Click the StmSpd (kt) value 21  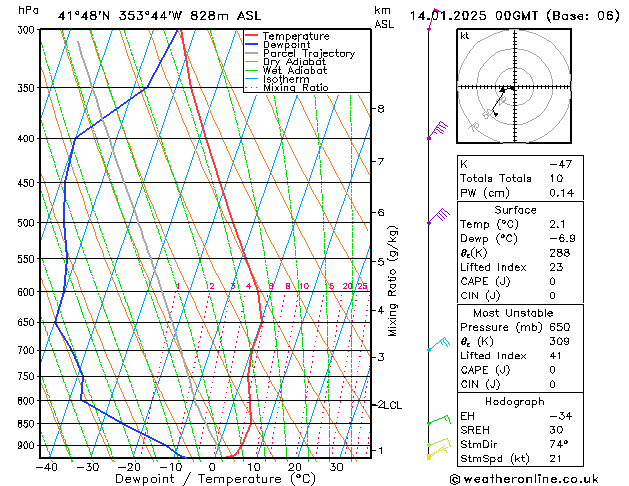coord(556,459)
